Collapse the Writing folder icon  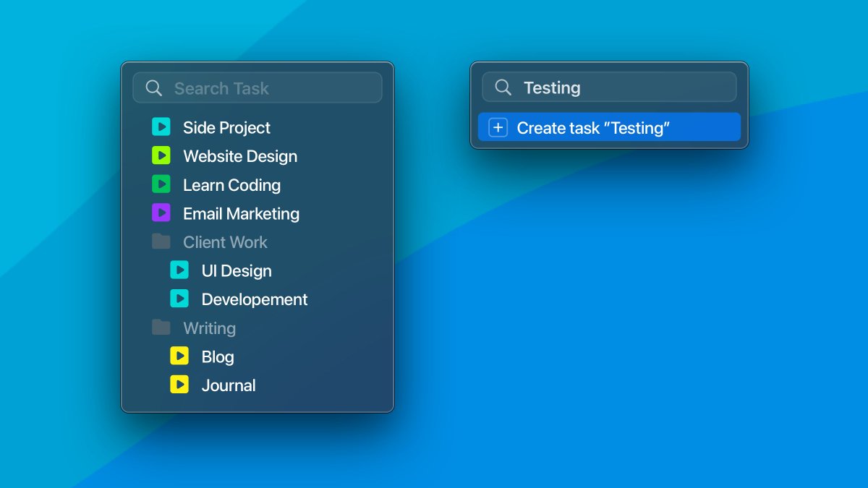pos(161,328)
